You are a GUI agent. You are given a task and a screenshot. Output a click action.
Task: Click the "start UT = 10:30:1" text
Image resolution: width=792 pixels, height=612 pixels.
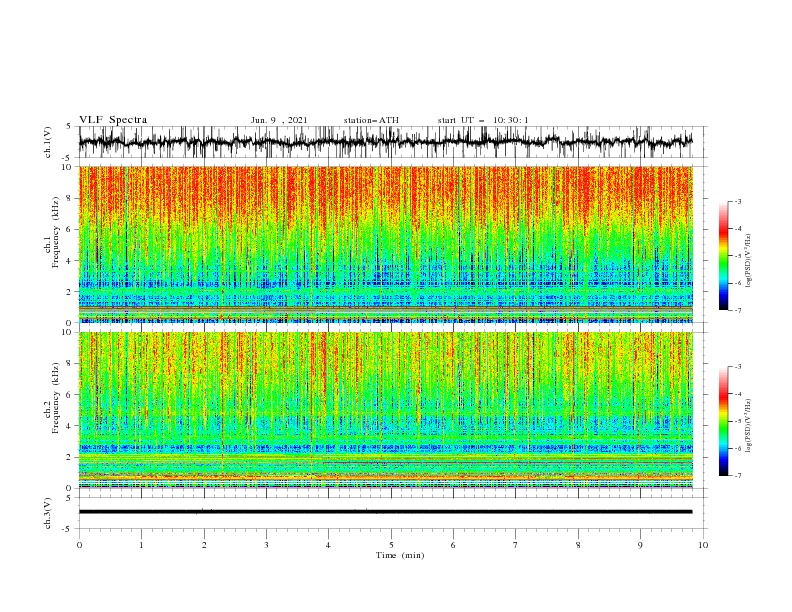point(483,120)
